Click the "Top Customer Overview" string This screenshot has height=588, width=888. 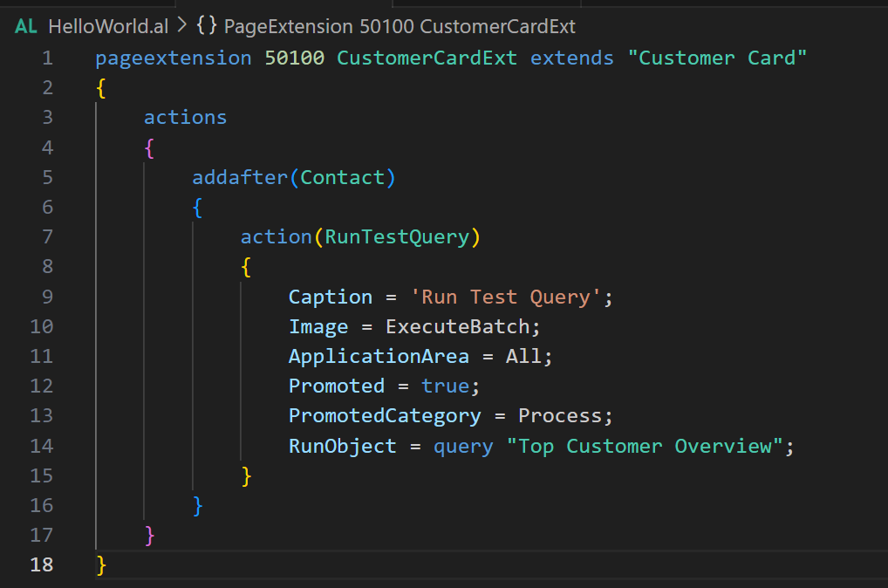tap(645, 447)
